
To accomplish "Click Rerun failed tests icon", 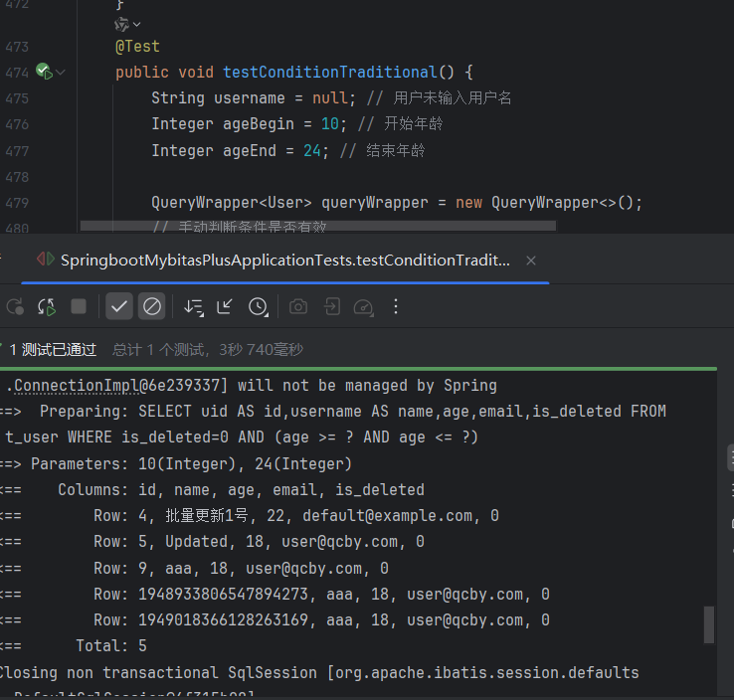I will 47,307.
